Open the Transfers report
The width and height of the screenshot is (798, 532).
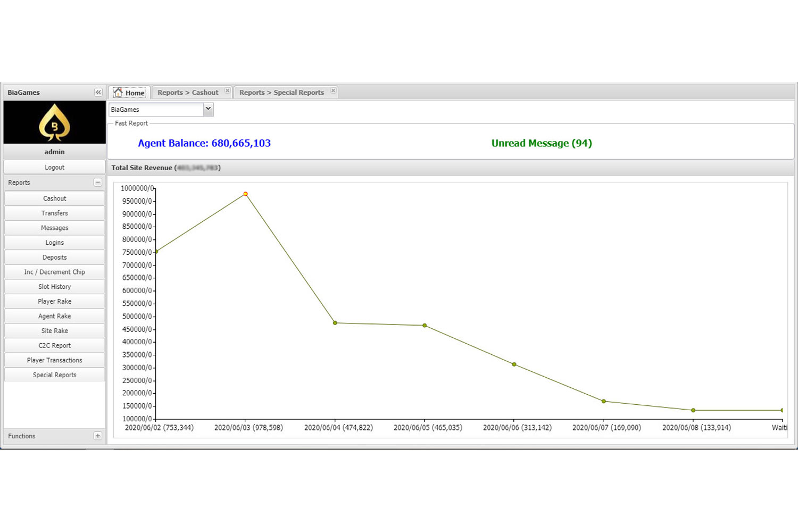(x=54, y=213)
